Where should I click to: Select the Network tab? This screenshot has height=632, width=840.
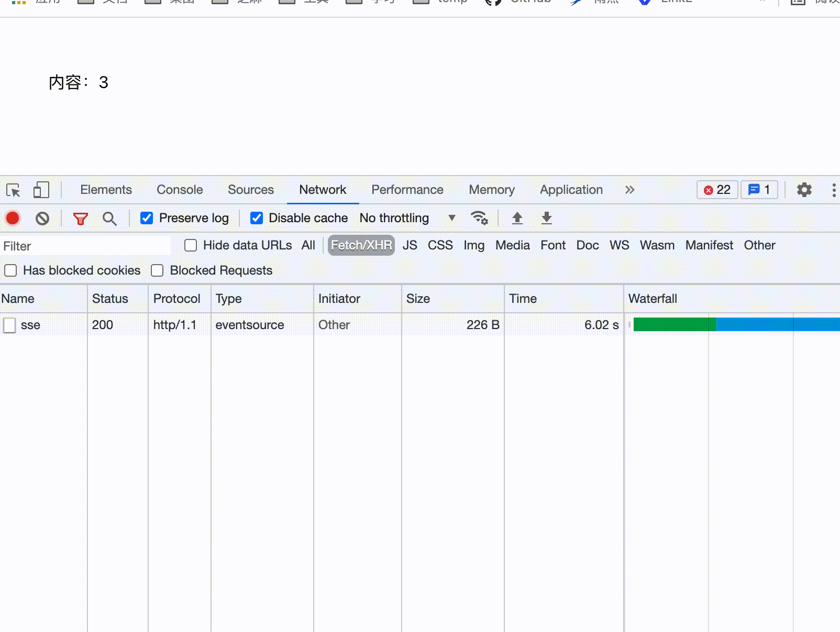tap(323, 190)
